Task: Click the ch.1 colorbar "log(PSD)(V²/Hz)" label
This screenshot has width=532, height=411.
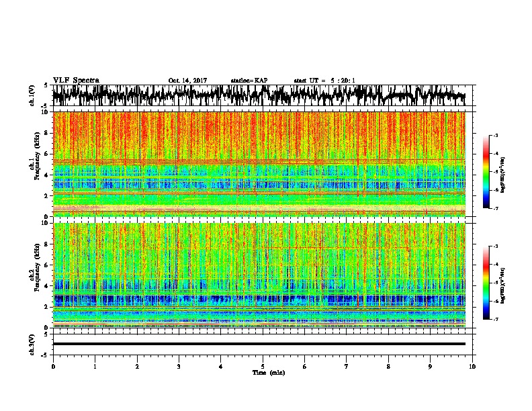Action: coord(502,175)
